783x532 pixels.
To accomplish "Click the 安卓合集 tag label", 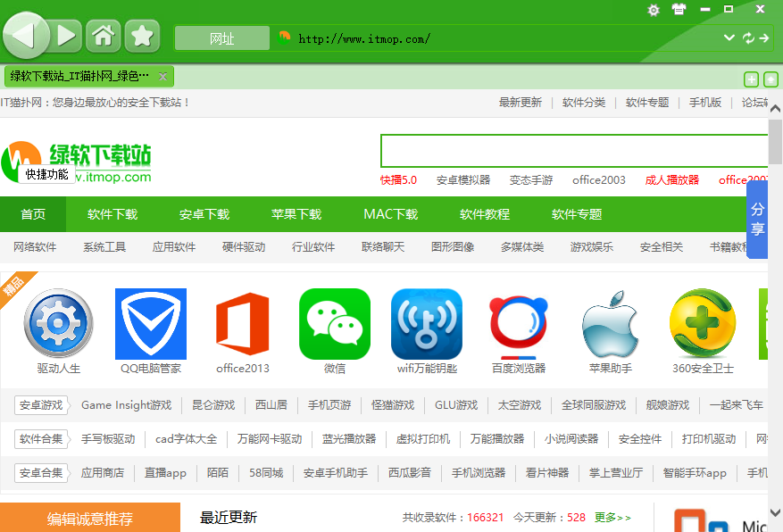I will [41, 472].
